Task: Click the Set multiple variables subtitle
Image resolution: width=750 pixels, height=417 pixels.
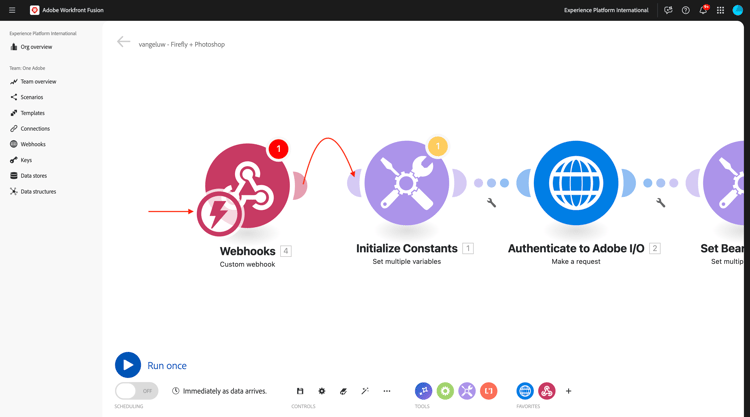Action: point(407,262)
